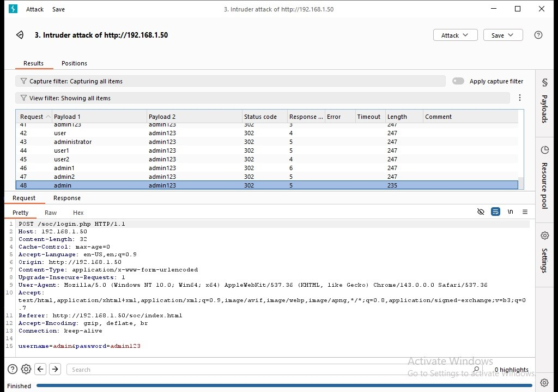Screen dimensions: 558x392
Task: Select request row 47 with payload admin2
Action: 267,177
